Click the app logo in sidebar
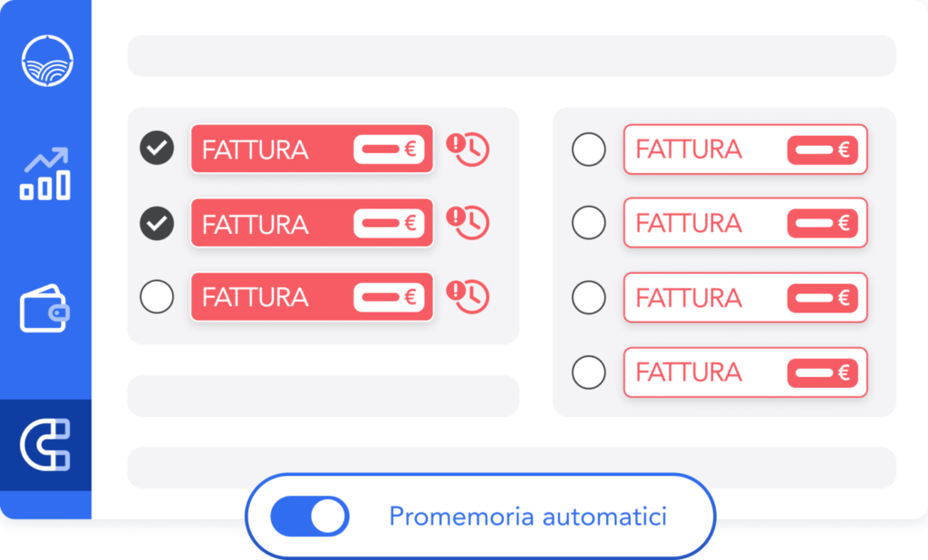The image size is (928, 560). click(x=47, y=62)
